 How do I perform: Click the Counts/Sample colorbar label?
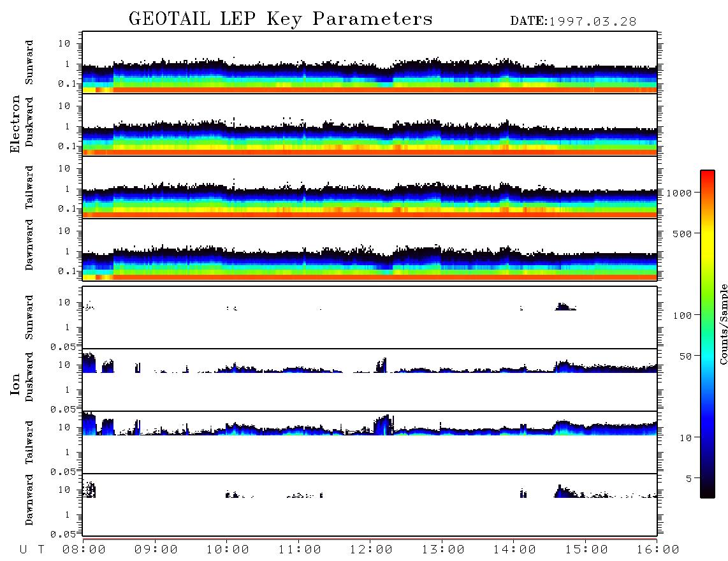723,324
